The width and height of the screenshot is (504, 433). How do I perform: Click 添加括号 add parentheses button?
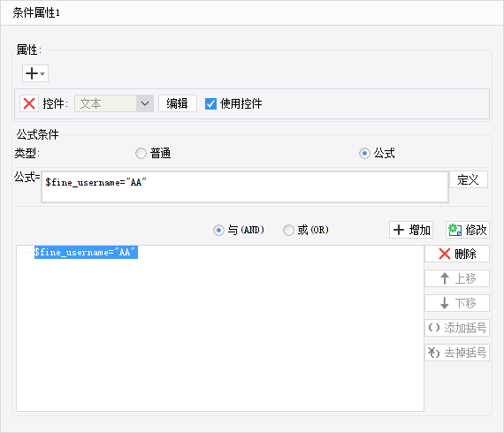(x=457, y=328)
